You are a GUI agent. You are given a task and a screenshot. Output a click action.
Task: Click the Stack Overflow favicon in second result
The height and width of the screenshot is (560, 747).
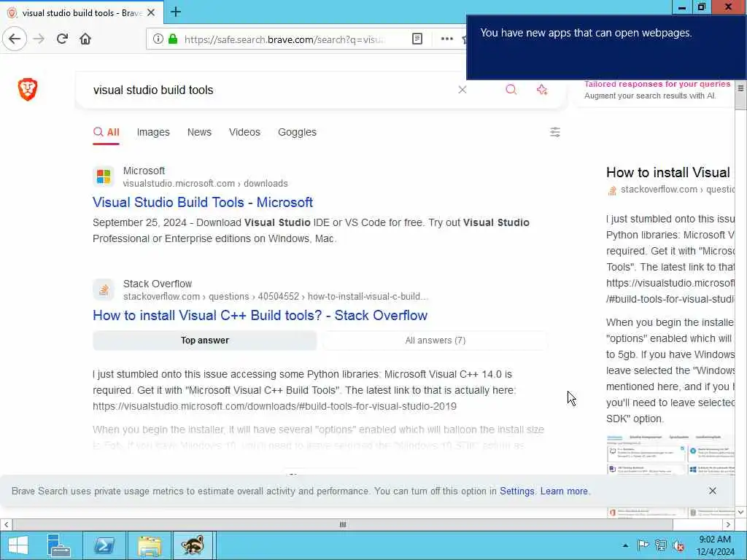(x=104, y=289)
